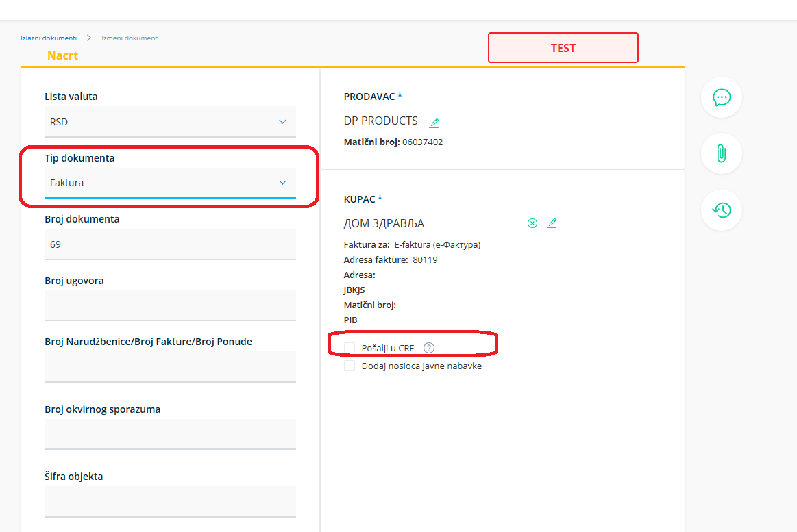The image size is (797, 532).
Task: Edit seller DP PRODUCTS pencil icon
Action: pyautogui.click(x=434, y=123)
